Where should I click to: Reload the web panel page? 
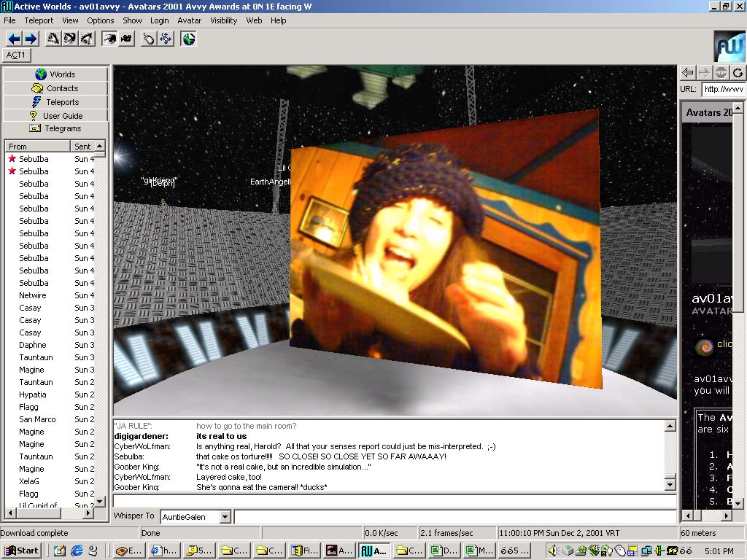click(738, 72)
